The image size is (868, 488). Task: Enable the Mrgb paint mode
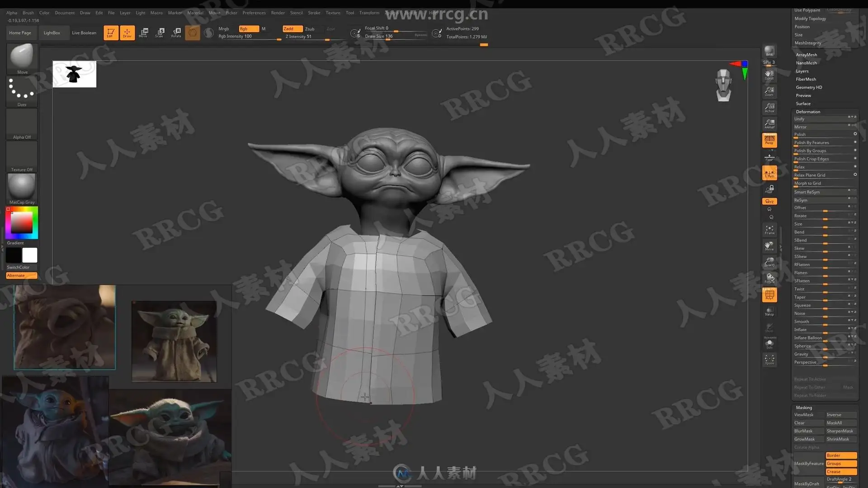tap(224, 28)
